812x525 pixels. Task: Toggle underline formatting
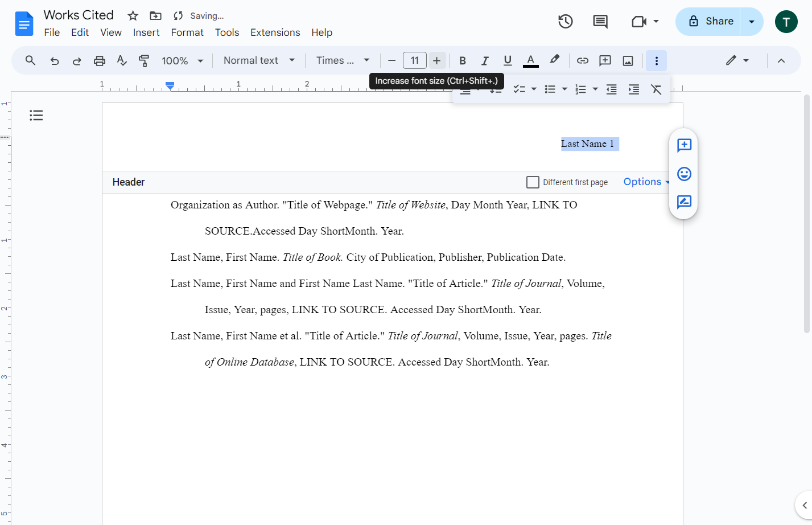tap(508, 60)
